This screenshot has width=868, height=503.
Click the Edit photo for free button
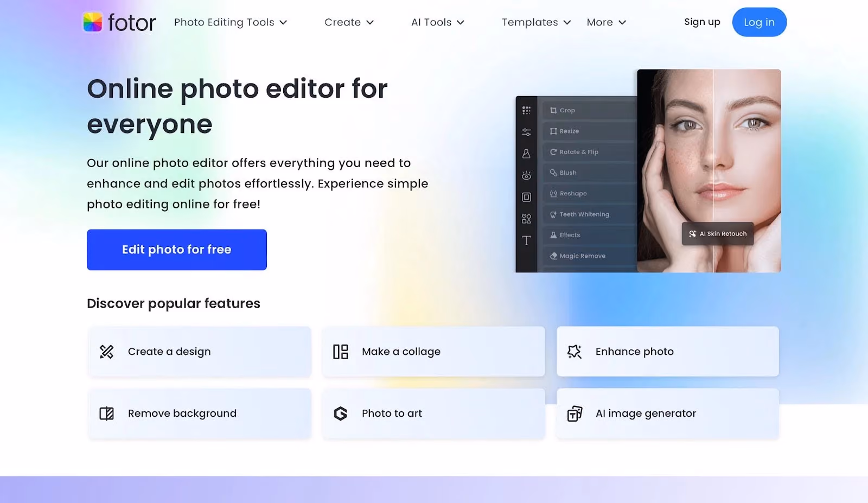pyautogui.click(x=177, y=250)
